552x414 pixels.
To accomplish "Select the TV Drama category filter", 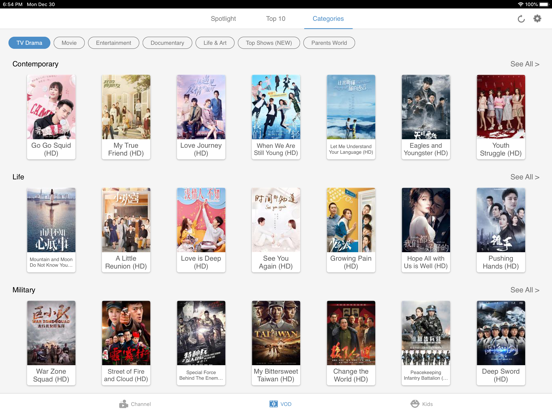I will pyautogui.click(x=29, y=43).
